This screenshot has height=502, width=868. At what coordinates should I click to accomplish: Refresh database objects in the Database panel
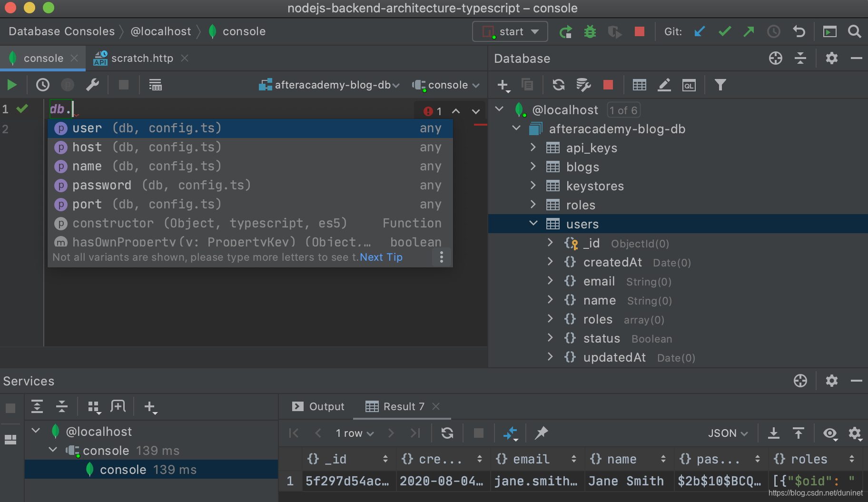[558, 85]
